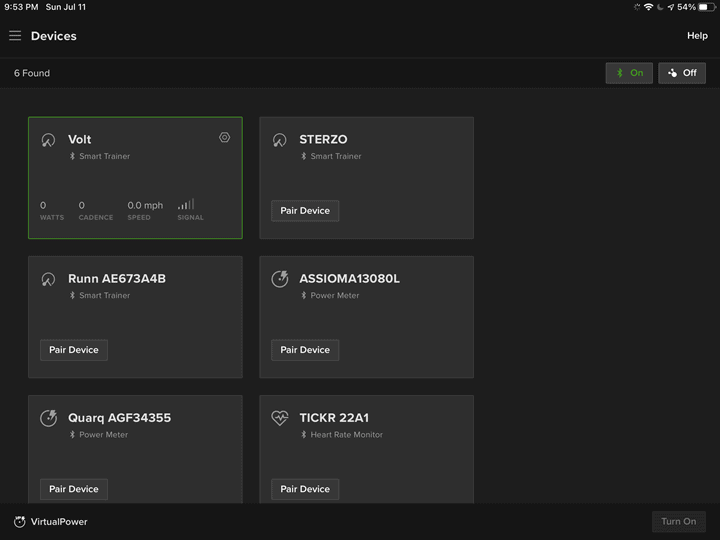Pair the Runn AE673A4B device

[x=74, y=350]
